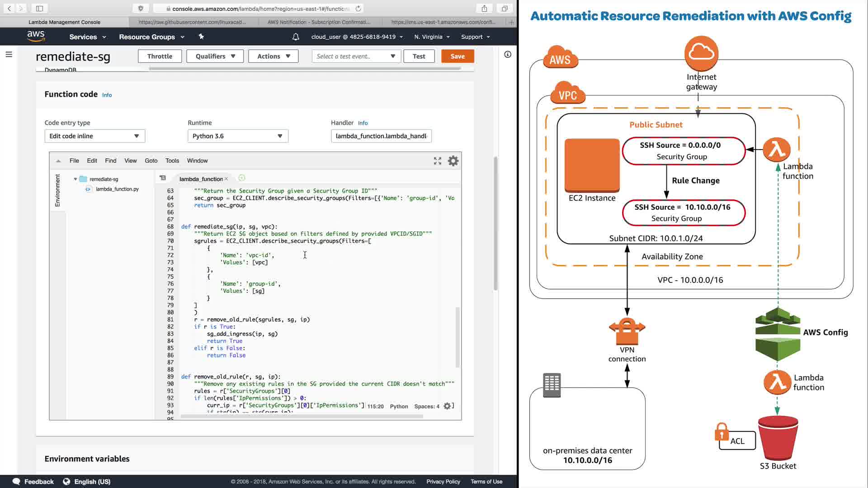Click the new tab plus icon in editor

(x=241, y=178)
